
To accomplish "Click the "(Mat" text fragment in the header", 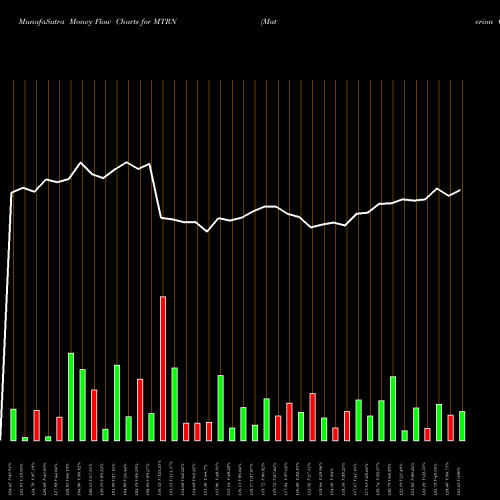I will [x=269, y=22].
